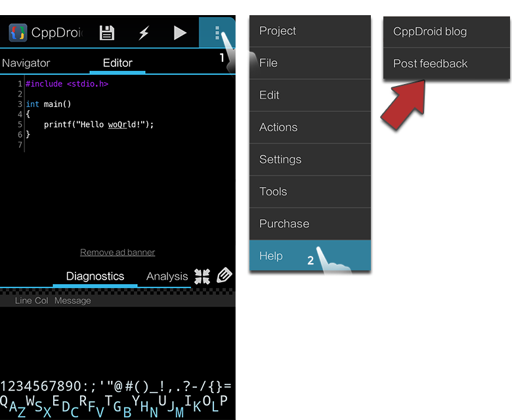
Task: Select the Purchase menu entry
Action: pos(310,224)
